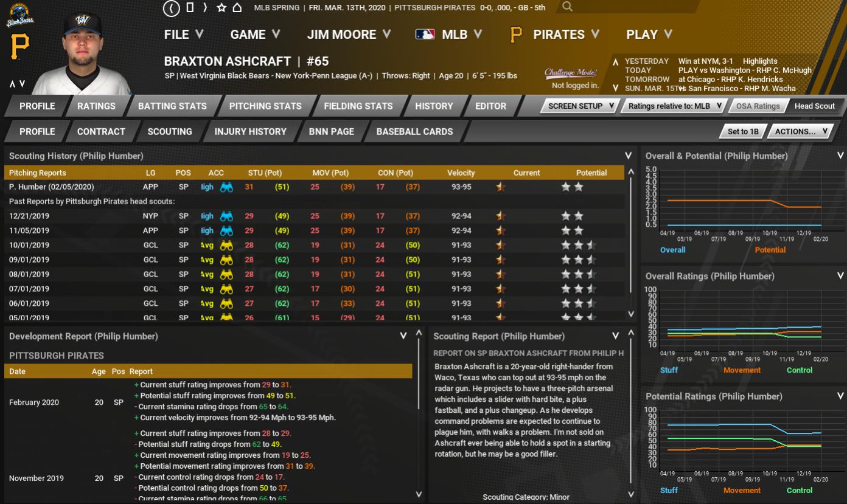Click the search magnifier icon
Image resolution: width=847 pixels, height=504 pixels.
567,7
